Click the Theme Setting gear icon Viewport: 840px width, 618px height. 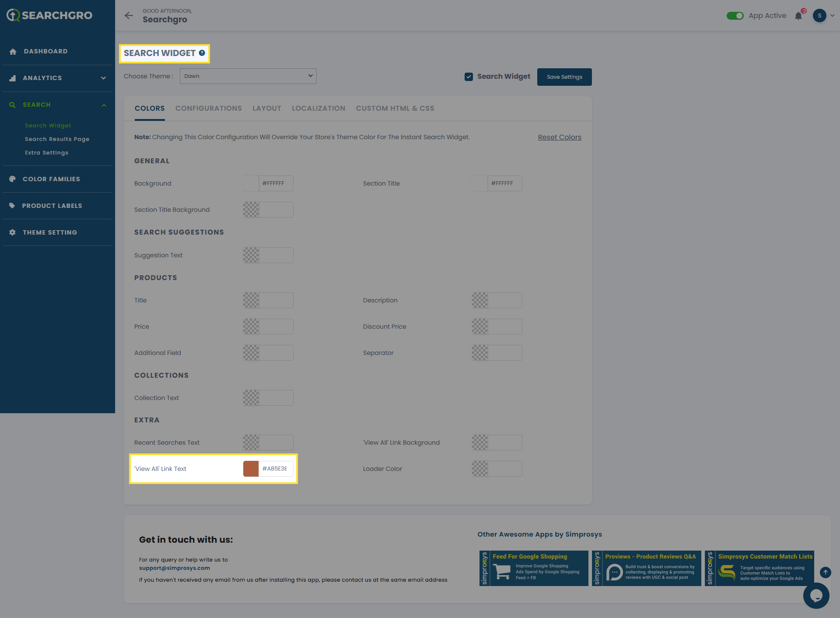click(12, 232)
